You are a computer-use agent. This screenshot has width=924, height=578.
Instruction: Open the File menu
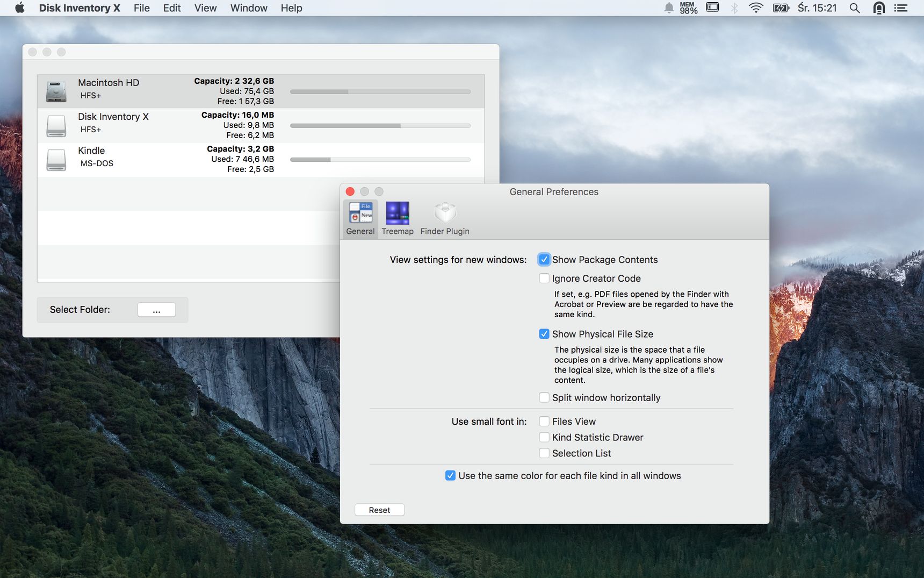(x=142, y=8)
